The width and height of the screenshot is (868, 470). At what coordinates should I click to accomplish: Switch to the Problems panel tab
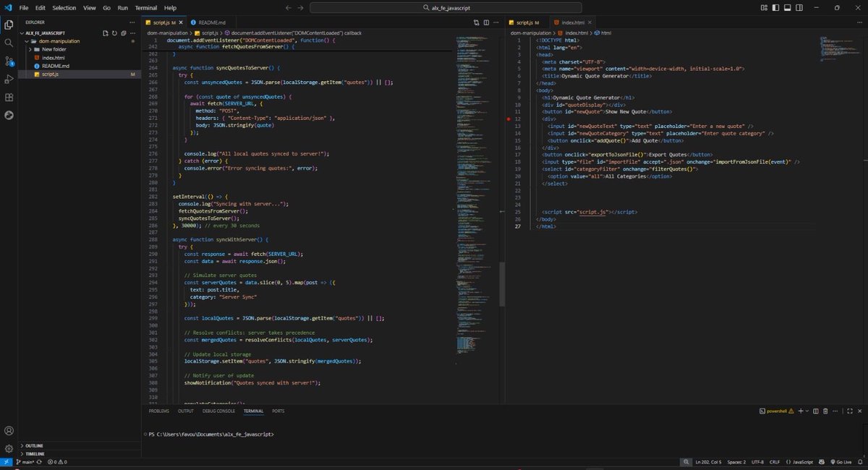158,411
